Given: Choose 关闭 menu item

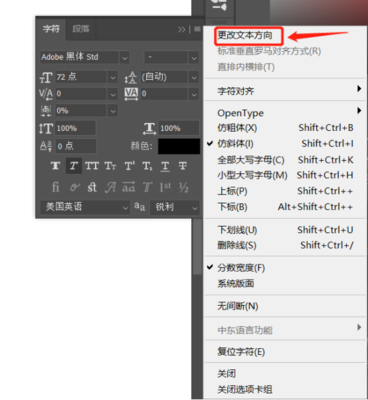Looking at the screenshot, I should pos(285,374).
